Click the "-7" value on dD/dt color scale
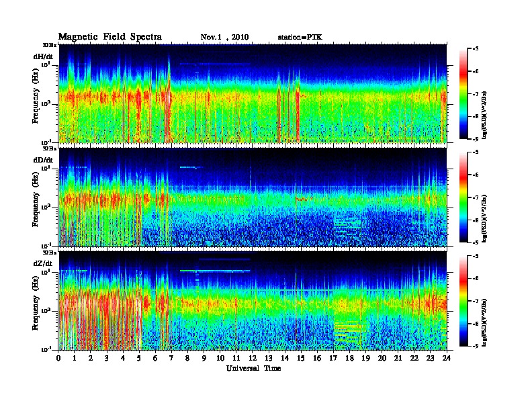Image resolution: width=532 pixels, height=411 pixels. click(x=476, y=197)
